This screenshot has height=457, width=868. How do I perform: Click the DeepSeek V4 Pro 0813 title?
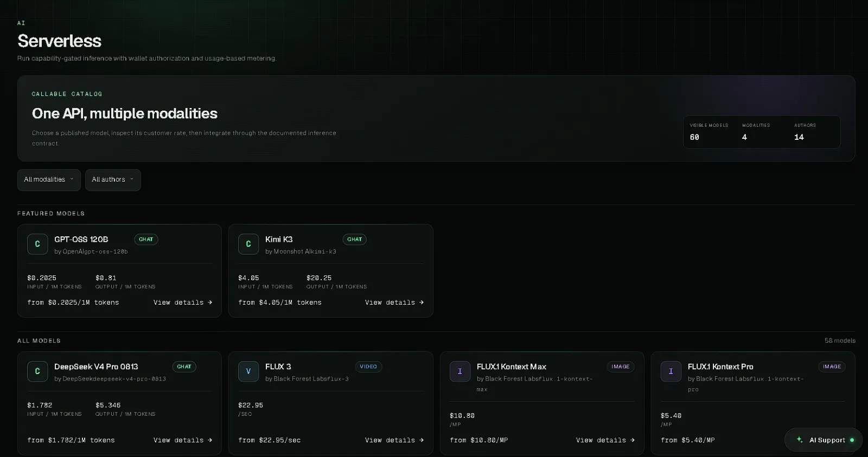[96, 366]
